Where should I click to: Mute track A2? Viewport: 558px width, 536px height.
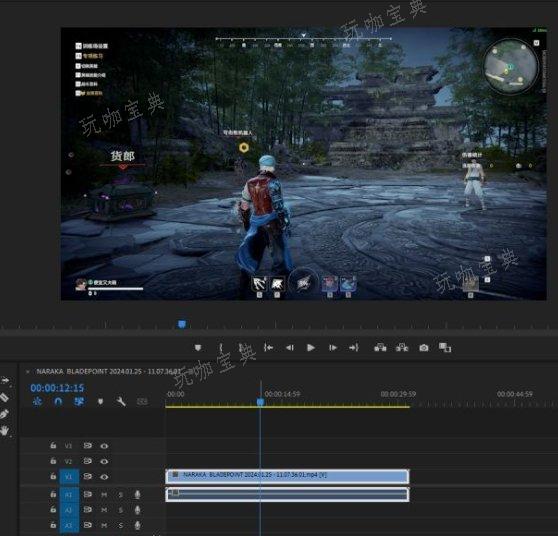(x=104, y=510)
